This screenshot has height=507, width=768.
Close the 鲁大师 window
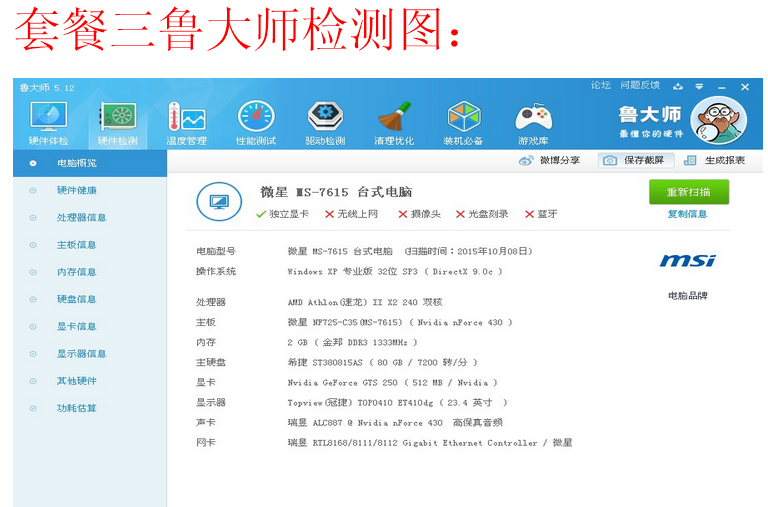pyautogui.click(x=745, y=87)
